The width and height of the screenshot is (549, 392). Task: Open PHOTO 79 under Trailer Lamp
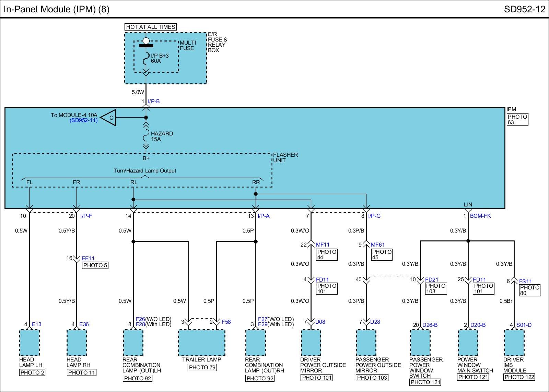[x=202, y=367]
